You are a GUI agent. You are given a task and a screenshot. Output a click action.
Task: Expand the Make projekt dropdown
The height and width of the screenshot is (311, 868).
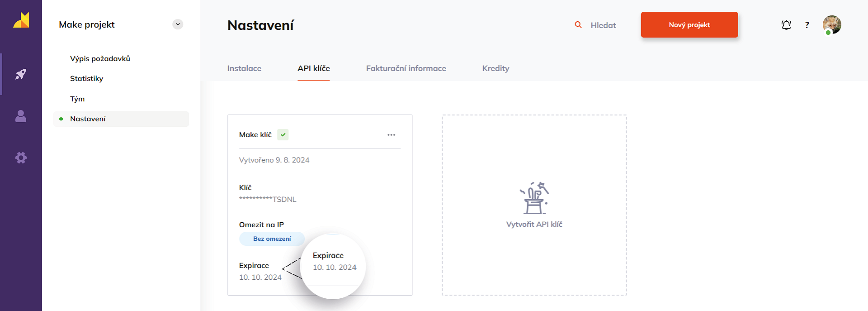(x=178, y=24)
